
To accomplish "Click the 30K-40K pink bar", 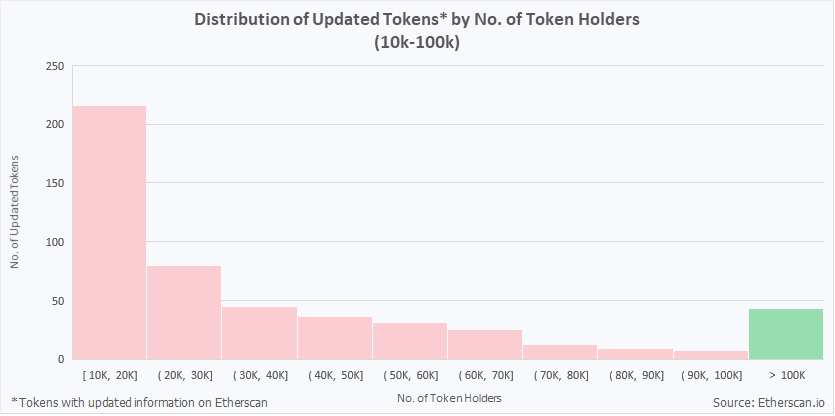I will pos(259,333).
